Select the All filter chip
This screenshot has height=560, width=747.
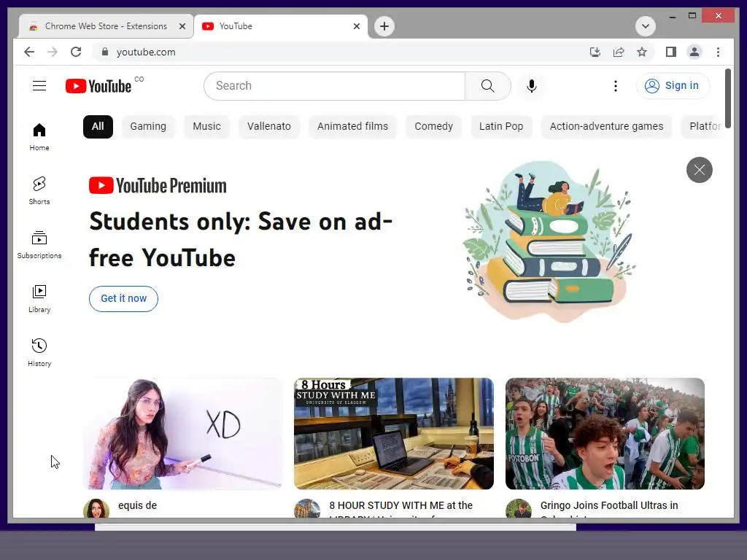[98, 127]
